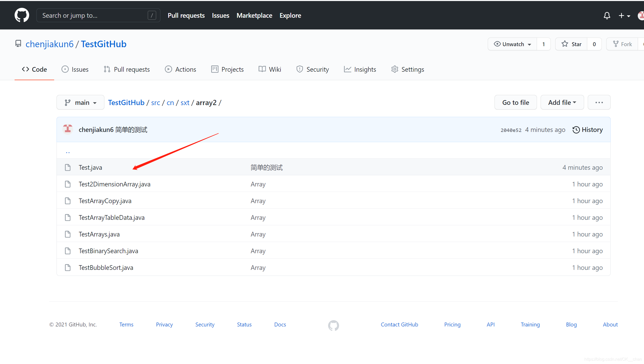The height and width of the screenshot is (364, 644).
Task: Expand the Unwatch dropdown
Action: click(x=512, y=44)
